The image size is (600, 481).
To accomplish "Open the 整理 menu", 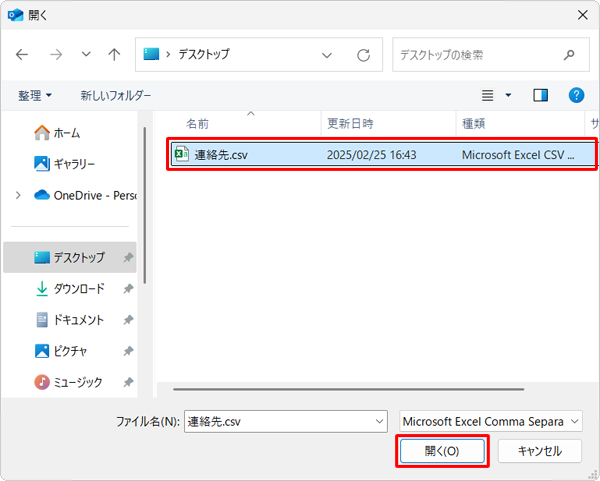I will (35, 95).
